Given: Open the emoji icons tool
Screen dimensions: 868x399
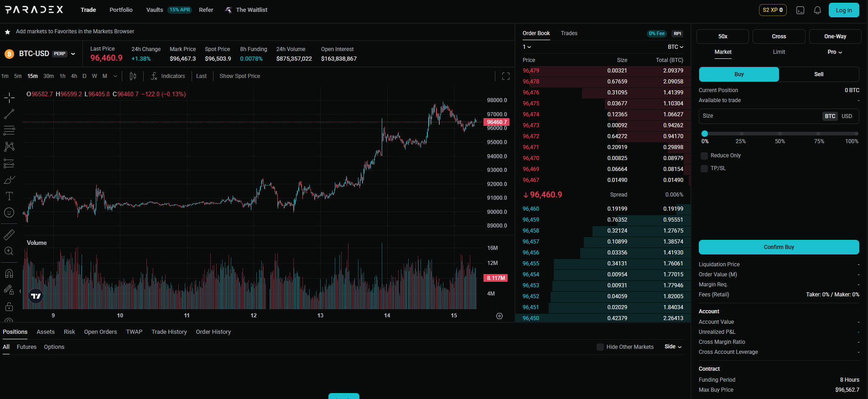Looking at the screenshot, I should pyautogui.click(x=9, y=212).
